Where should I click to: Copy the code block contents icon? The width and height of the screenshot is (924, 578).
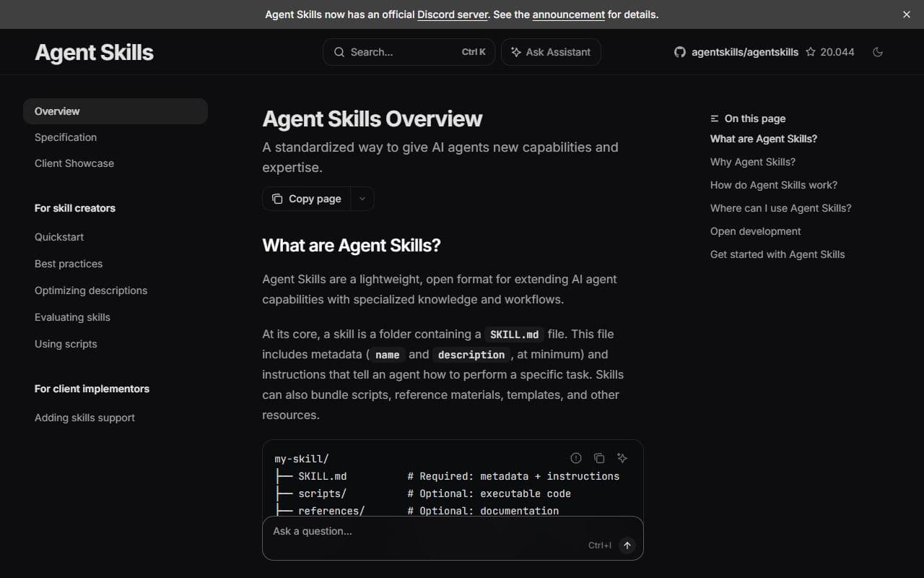coord(599,458)
